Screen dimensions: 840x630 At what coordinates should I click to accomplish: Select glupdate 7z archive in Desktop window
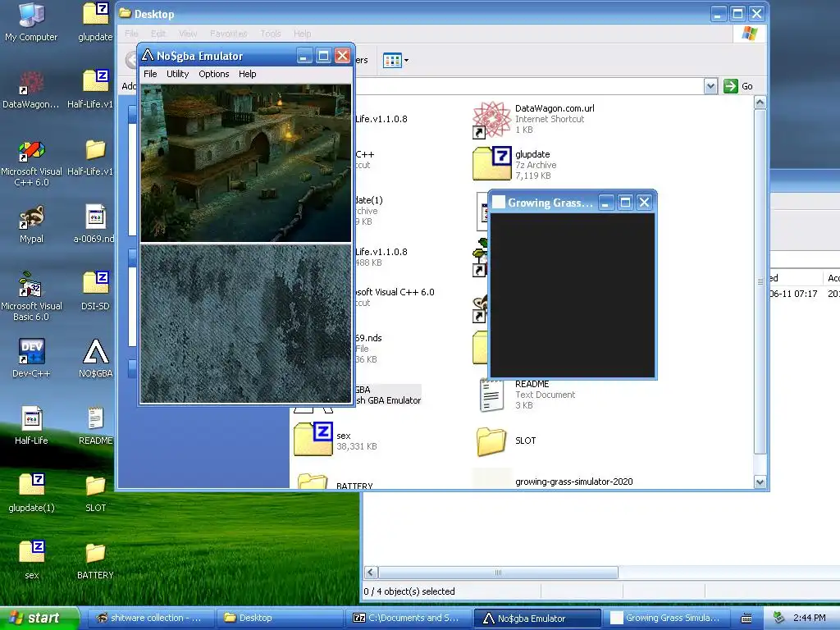coord(491,164)
